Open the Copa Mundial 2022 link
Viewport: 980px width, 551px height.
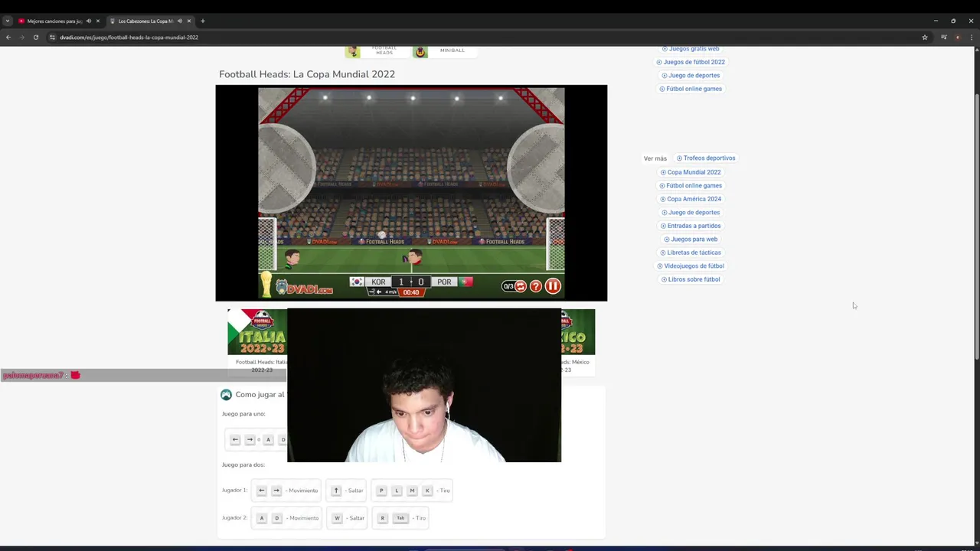[691, 172]
